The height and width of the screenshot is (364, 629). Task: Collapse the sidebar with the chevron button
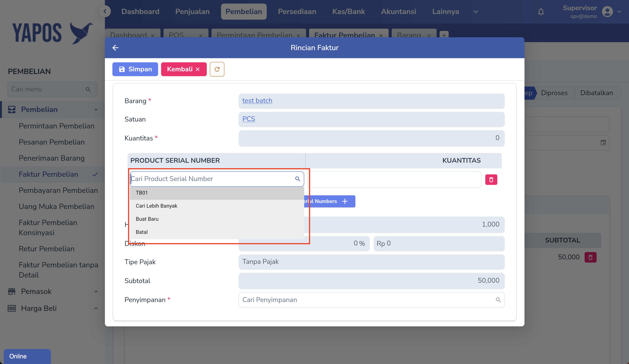(x=105, y=11)
